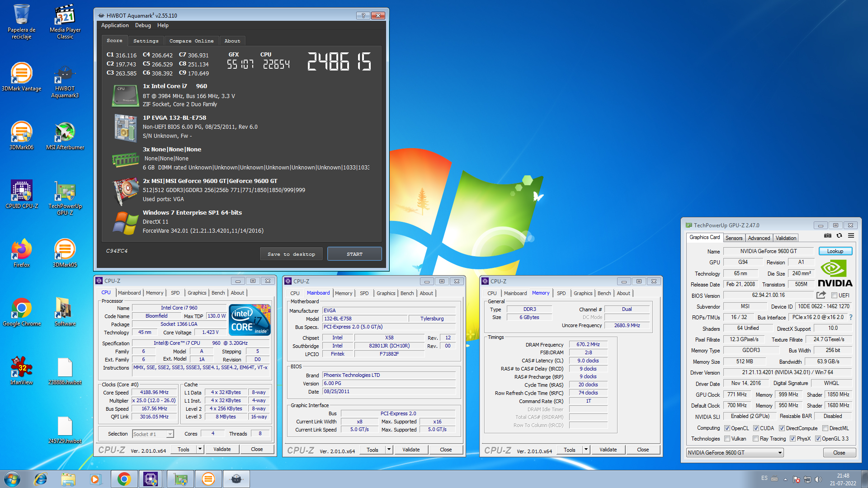Image resolution: width=868 pixels, height=488 pixels.
Task: Click START button in Aquamark
Action: point(354,254)
